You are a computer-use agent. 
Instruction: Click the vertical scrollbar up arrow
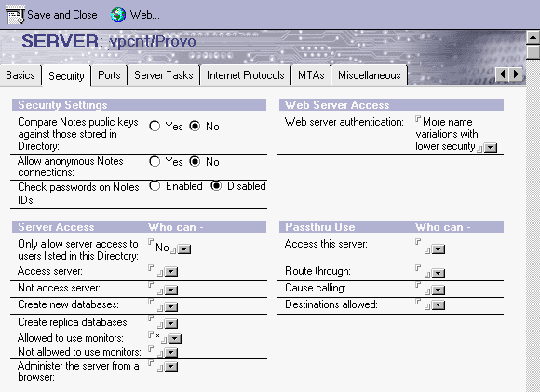pyautogui.click(x=533, y=37)
